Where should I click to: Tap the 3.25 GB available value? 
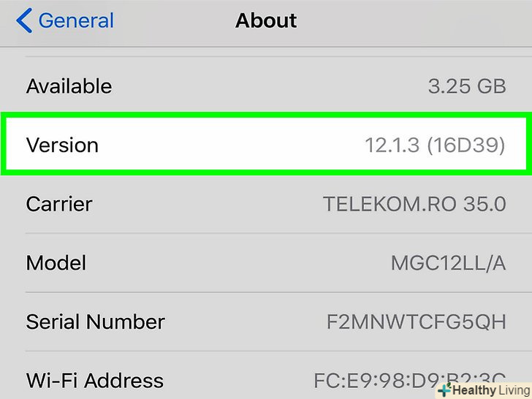[466, 86]
